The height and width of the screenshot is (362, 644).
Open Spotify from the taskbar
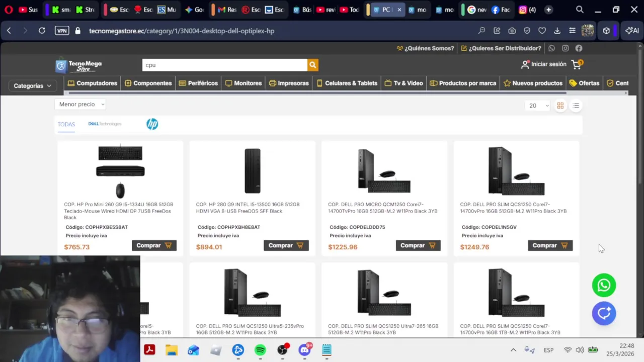[x=260, y=350]
